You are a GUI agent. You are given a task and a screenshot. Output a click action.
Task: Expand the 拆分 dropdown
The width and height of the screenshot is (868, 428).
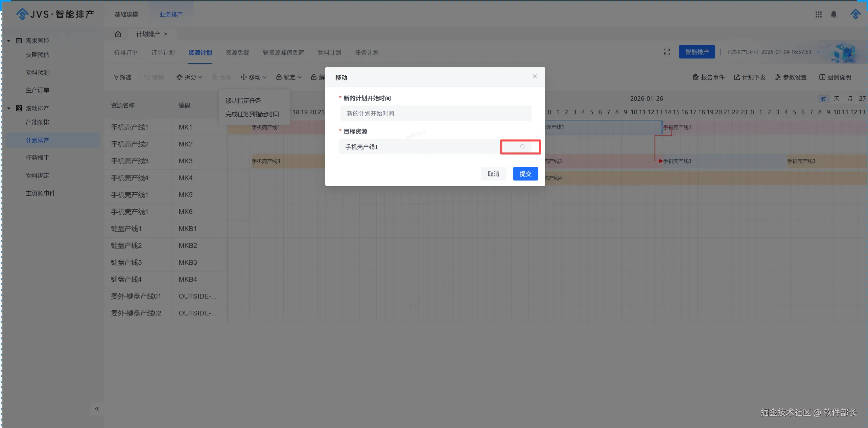[189, 77]
